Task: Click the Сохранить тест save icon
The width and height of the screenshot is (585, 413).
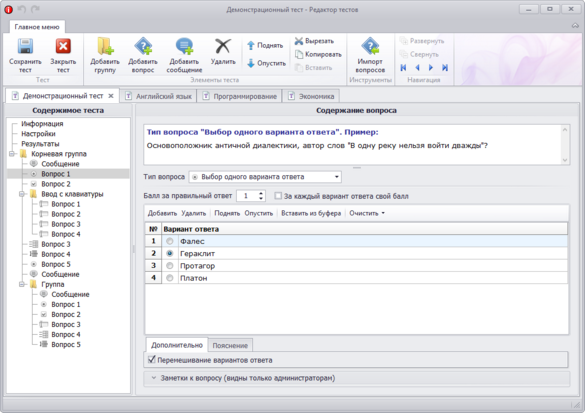Action: 25,47
